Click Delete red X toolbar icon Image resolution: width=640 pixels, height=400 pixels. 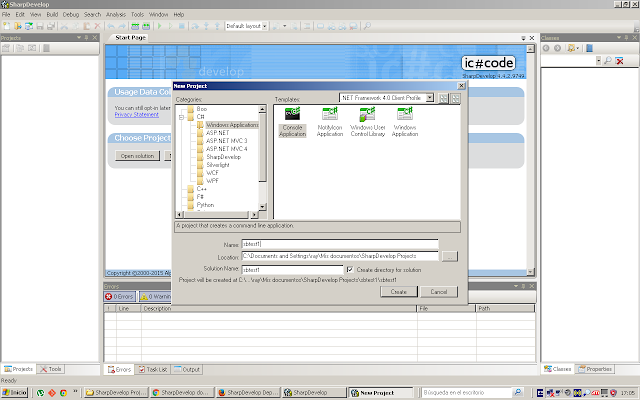click(97, 26)
